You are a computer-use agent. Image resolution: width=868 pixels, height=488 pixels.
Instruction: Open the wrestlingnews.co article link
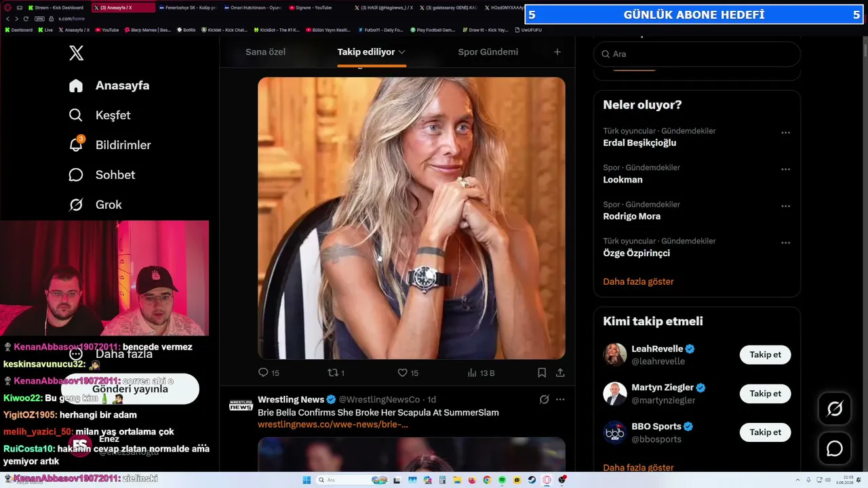333,424
